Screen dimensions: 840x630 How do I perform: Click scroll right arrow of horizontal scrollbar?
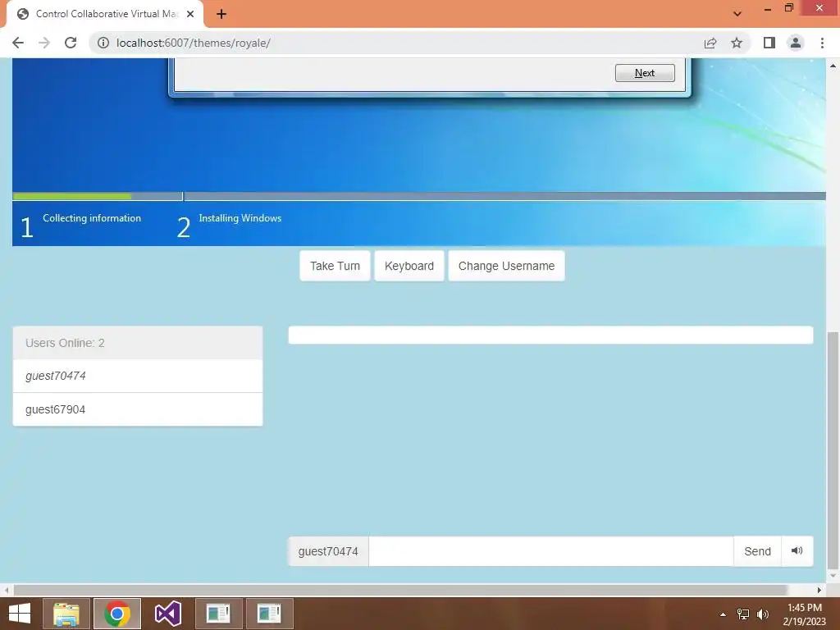click(819, 590)
